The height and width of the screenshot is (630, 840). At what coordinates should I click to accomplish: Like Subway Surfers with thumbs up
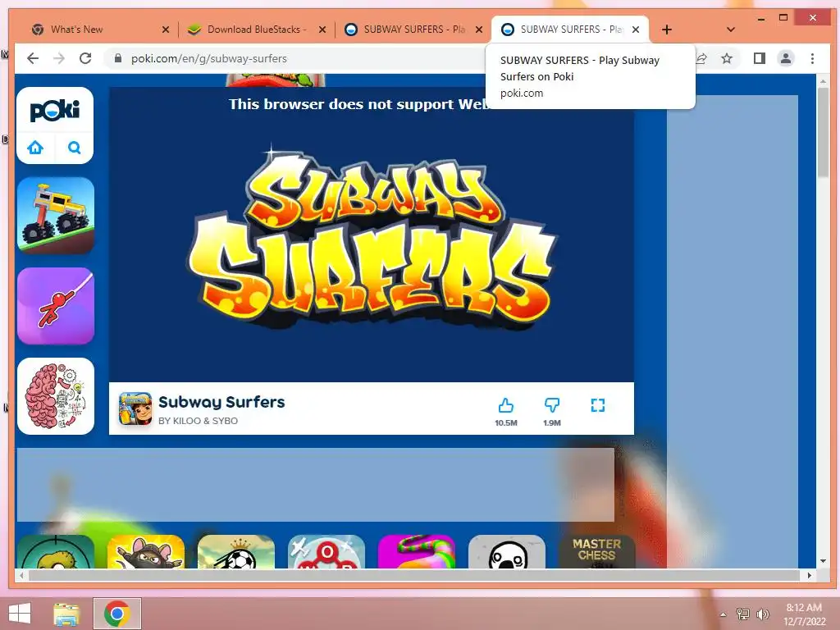point(505,405)
